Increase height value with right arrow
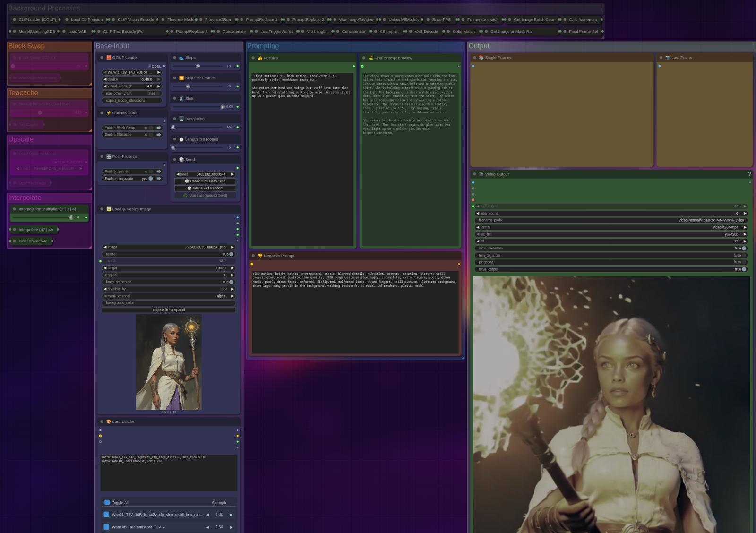This screenshot has height=533, width=756. click(x=232, y=268)
